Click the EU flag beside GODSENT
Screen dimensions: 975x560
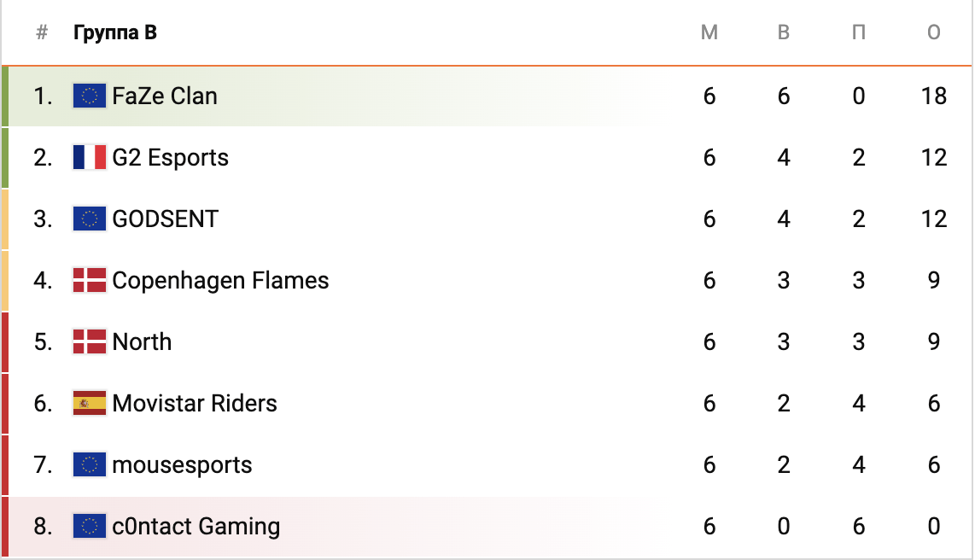coord(90,219)
